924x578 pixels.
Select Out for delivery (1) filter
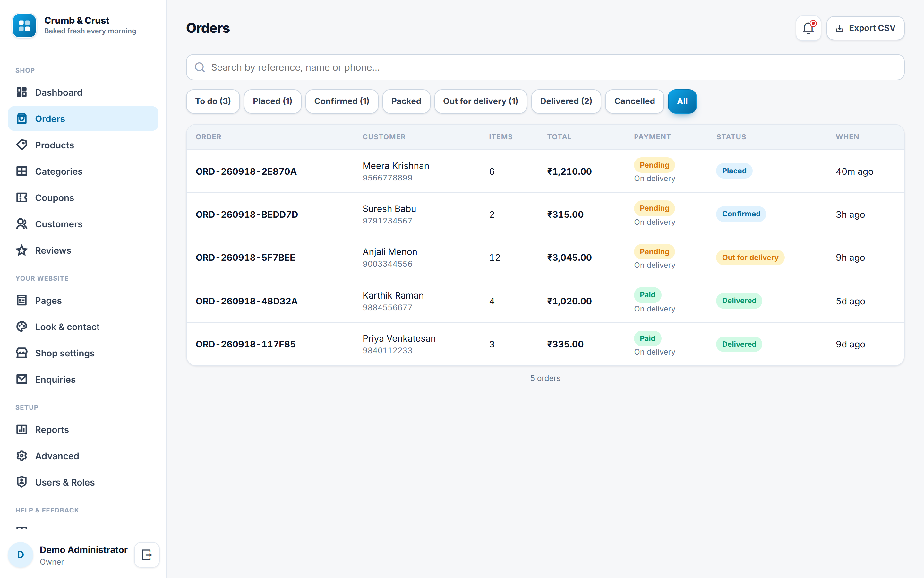click(x=481, y=101)
